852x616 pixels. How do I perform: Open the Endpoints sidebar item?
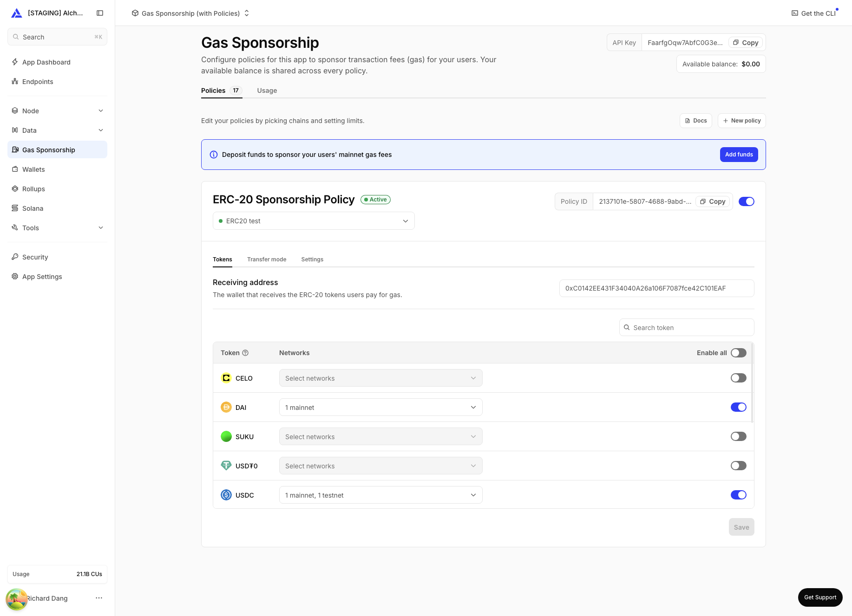[57, 81]
